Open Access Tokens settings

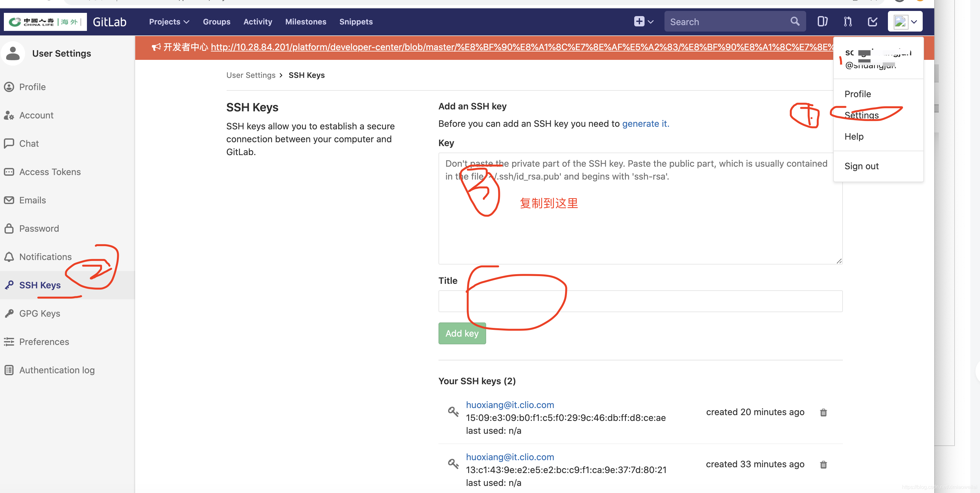tap(50, 172)
